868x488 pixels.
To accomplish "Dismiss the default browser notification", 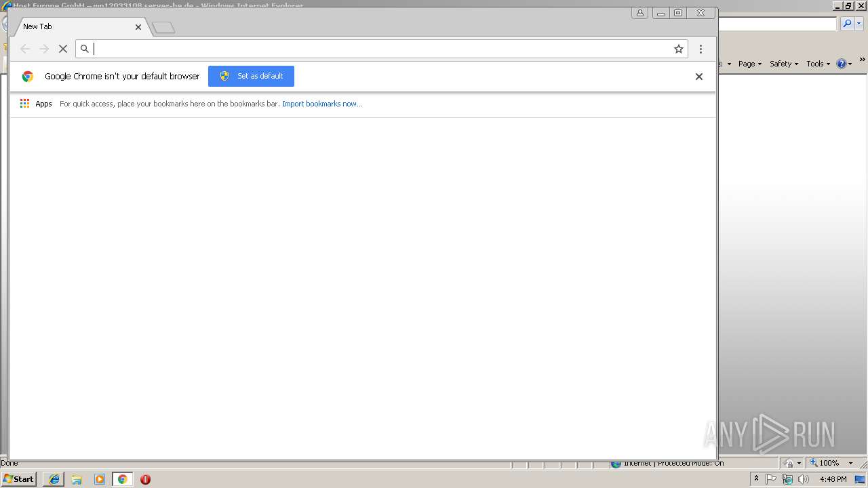I will pos(699,77).
